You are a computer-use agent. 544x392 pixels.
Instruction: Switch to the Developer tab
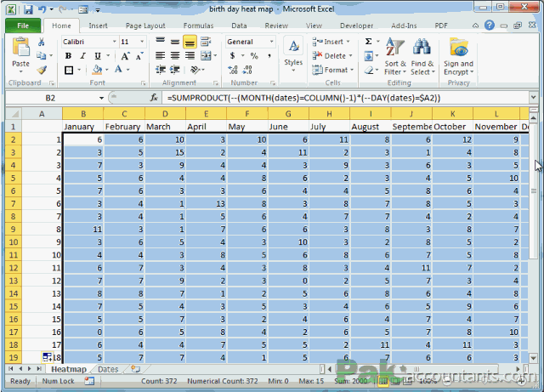tap(357, 26)
